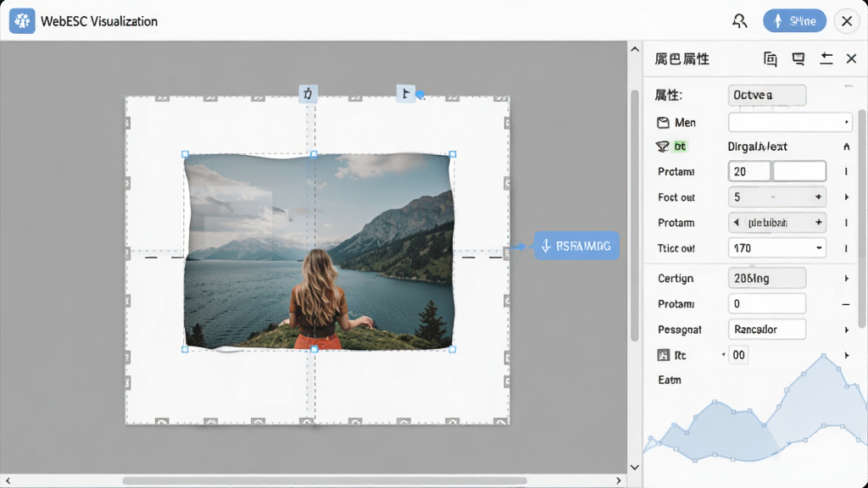Click the left arrow in the Protam stepper
Image resolution: width=868 pixels, height=488 pixels.
(x=737, y=223)
